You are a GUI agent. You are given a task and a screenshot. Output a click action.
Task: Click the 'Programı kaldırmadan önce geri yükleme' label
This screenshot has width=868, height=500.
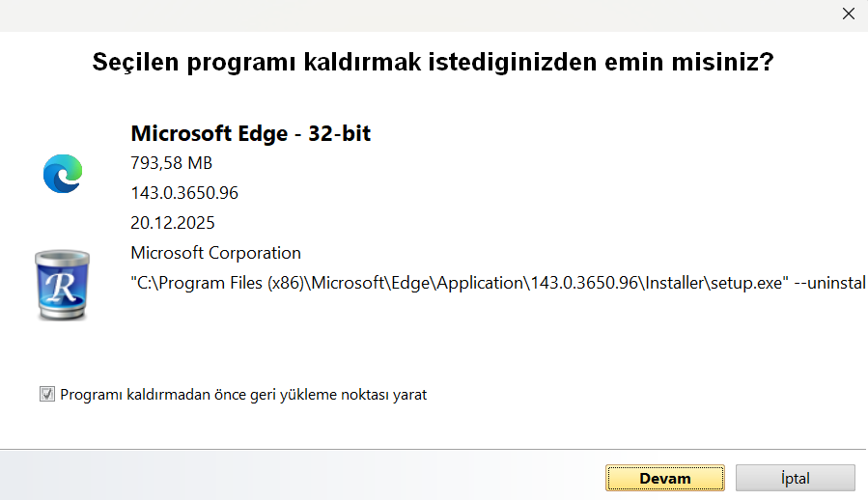243,394
